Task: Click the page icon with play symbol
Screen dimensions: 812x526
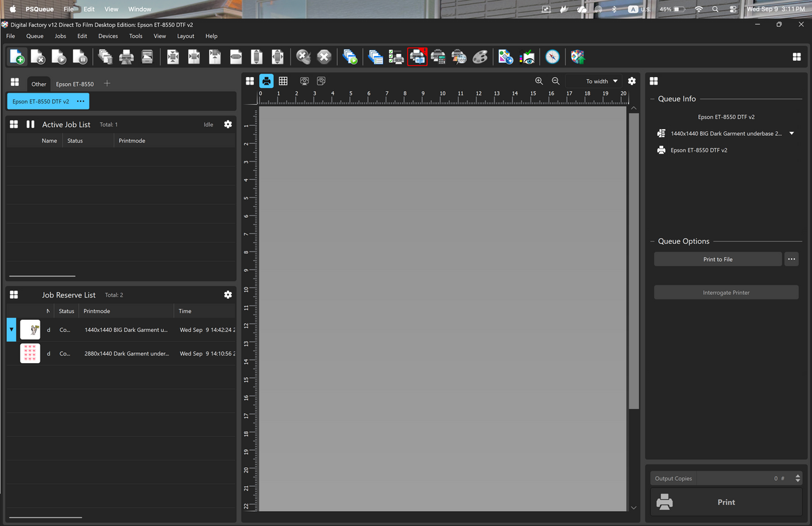Action: 60,57
